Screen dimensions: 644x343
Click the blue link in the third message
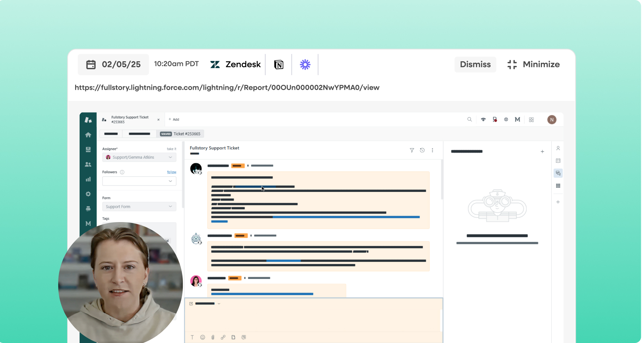tap(262, 294)
